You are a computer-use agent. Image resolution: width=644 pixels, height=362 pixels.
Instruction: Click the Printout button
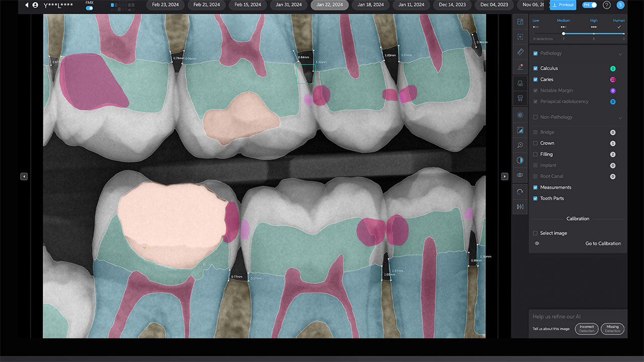pyautogui.click(x=563, y=5)
